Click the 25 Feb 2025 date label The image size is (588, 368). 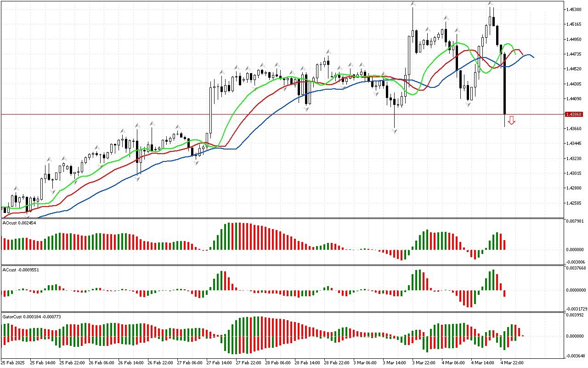coord(13,362)
